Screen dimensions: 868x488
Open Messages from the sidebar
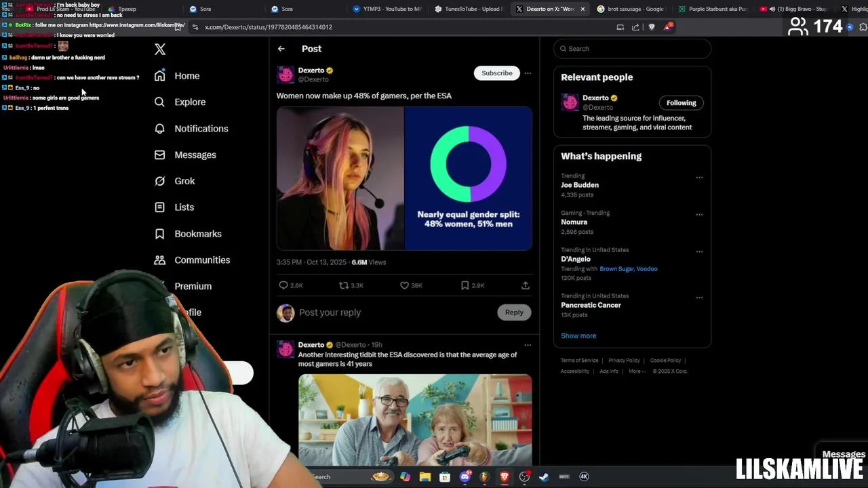[x=195, y=155]
